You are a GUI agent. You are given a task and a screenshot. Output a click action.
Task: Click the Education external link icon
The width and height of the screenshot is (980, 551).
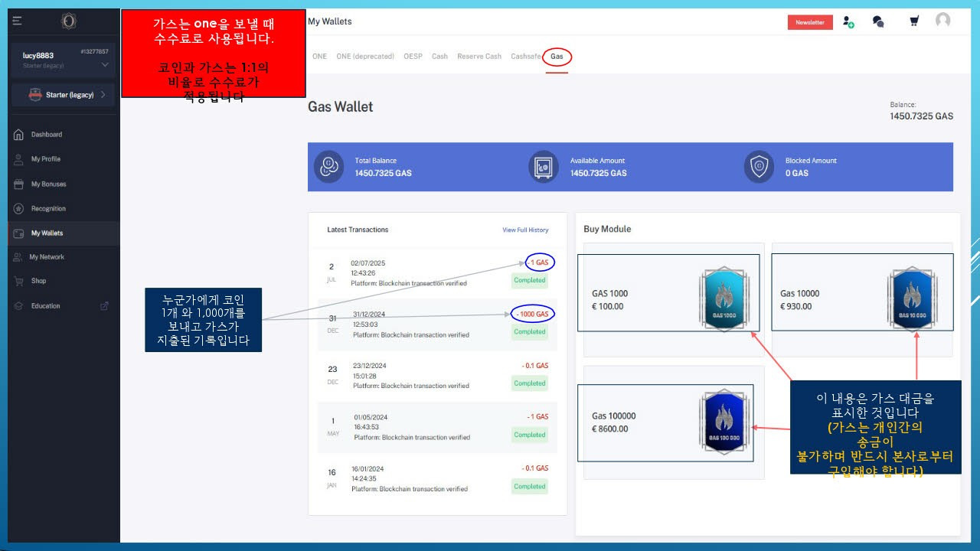[x=104, y=306]
